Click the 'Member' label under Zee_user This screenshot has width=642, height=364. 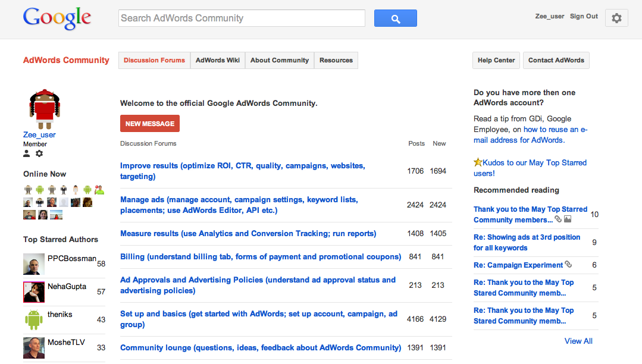point(35,144)
